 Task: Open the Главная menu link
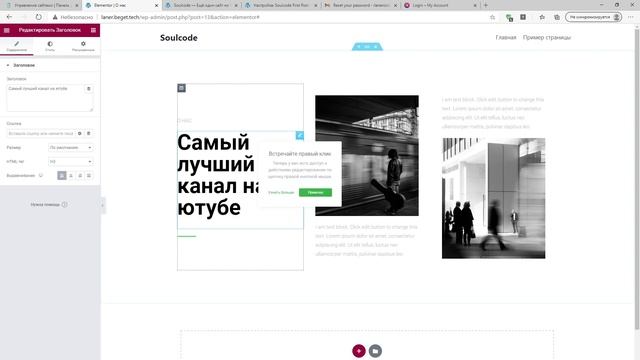coord(506,37)
